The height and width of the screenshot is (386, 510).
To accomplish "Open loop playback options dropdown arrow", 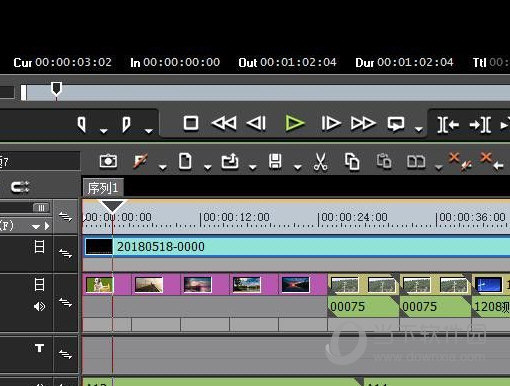I will (x=419, y=129).
